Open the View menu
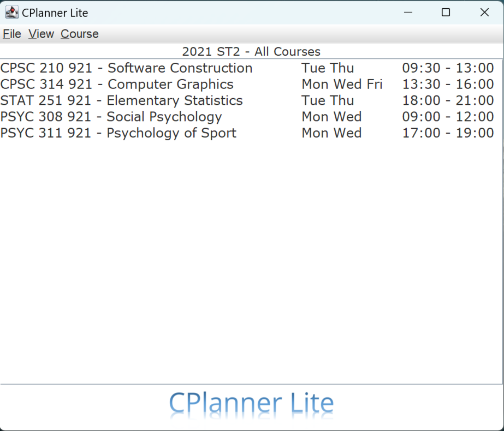Screen dimensions: 504x431 [41, 34]
